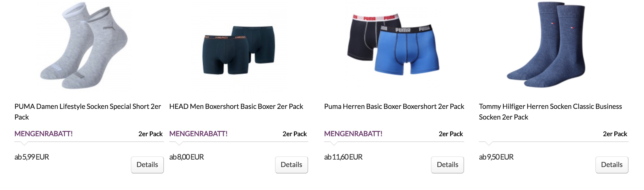Click the ab 5,99 EUR price
The image size is (644, 190).
tap(32, 157)
